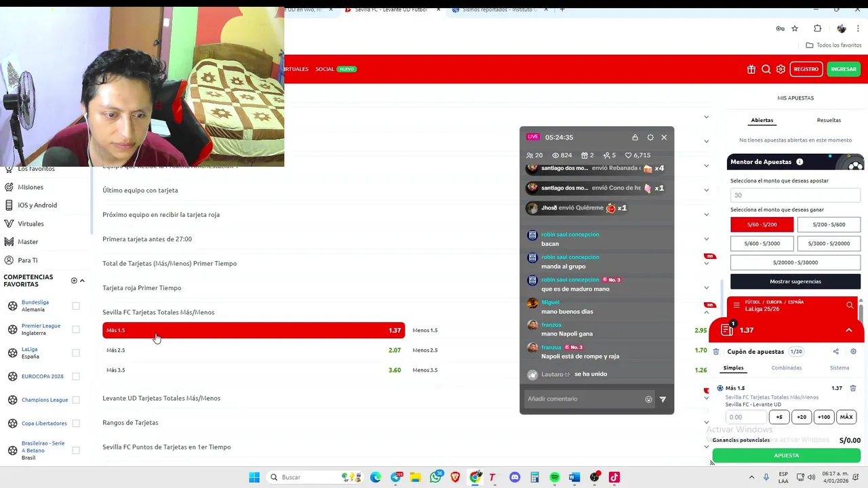868x488 pixels.
Task: Open the settings gear in the red header
Action: (781, 69)
